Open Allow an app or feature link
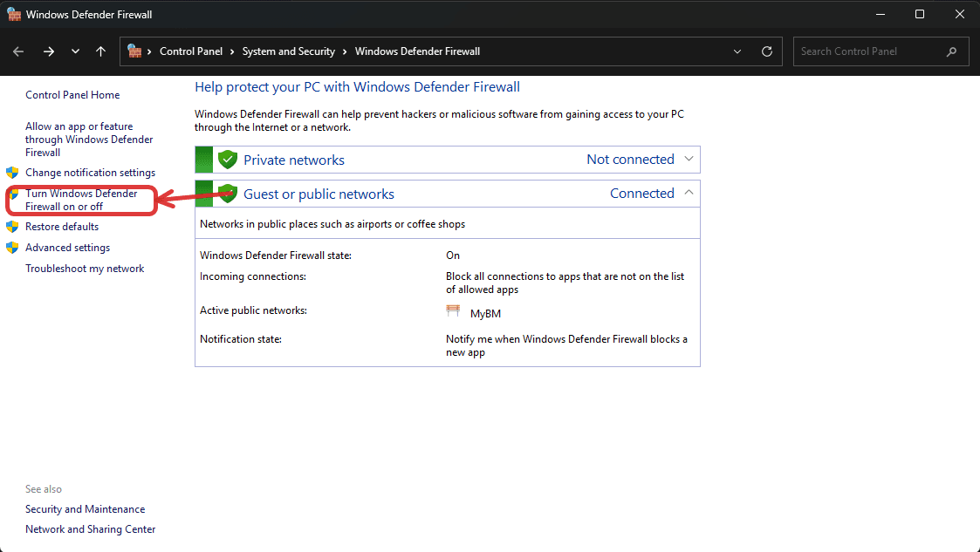Viewport: 980px width, 552px height. pos(89,140)
